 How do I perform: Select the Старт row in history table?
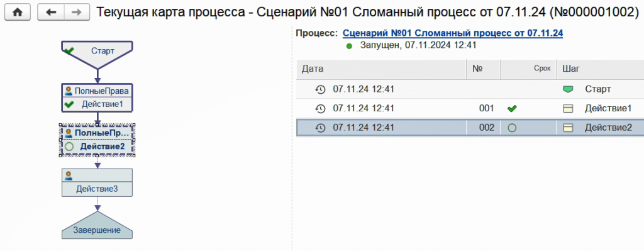470,89
